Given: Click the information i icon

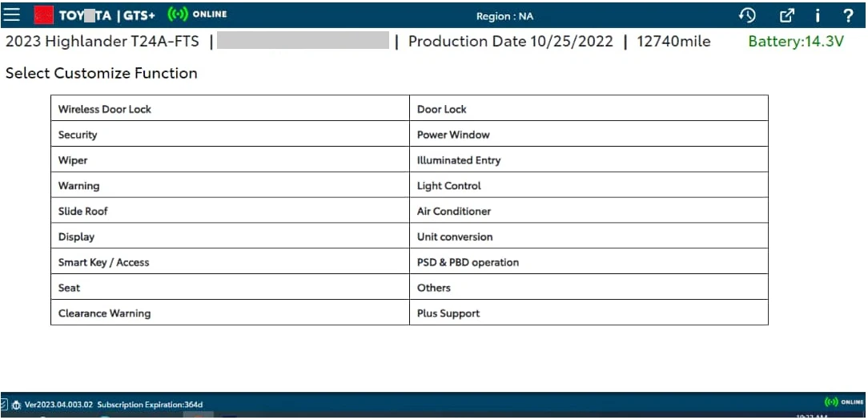Looking at the screenshot, I should point(818,15).
